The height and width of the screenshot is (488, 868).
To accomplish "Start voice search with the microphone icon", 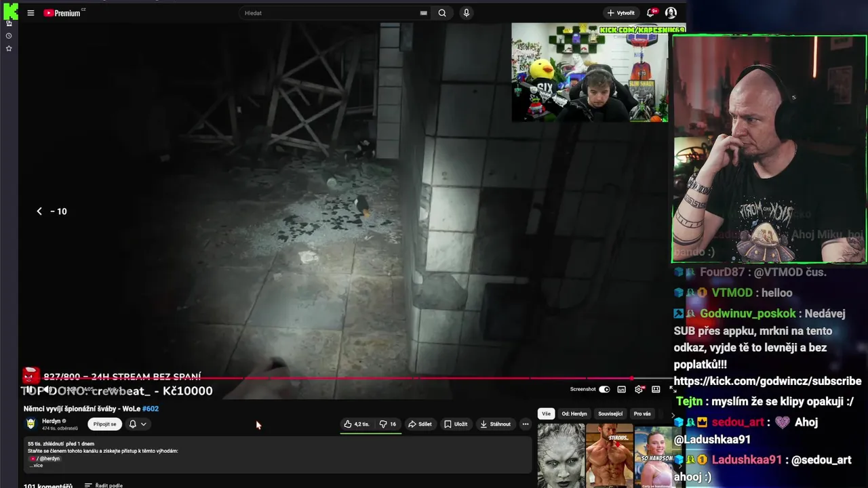I will click(466, 13).
